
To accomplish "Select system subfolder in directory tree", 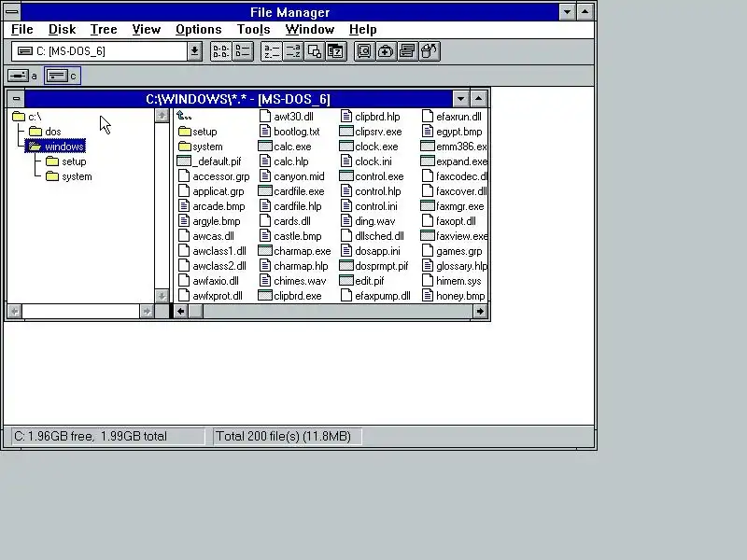I will pyautogui.click(x=69, y=176).
